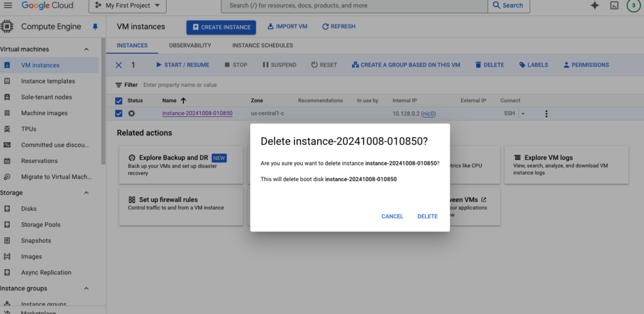Click the TPUs sidebar icon
The width and height of the screenshot is (644, 314).
click(x=7, y=129)
